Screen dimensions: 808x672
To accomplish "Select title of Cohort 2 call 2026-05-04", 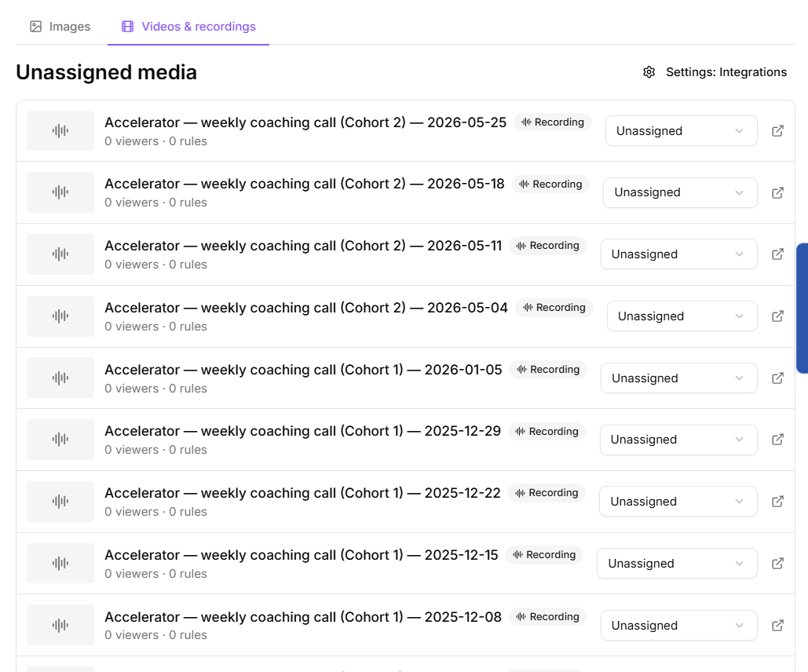I will pos(306,308).
